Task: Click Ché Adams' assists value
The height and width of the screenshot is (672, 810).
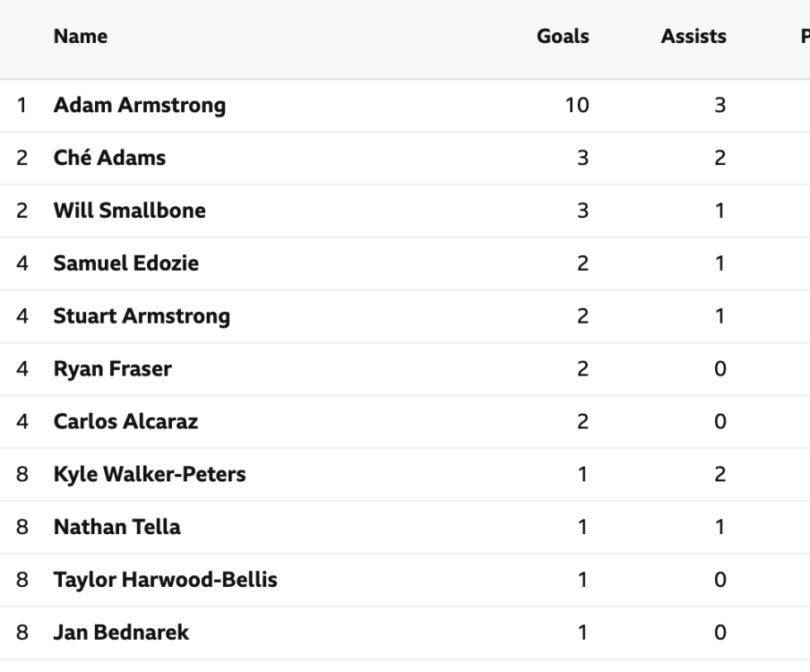Action: [x=719, y=159]
